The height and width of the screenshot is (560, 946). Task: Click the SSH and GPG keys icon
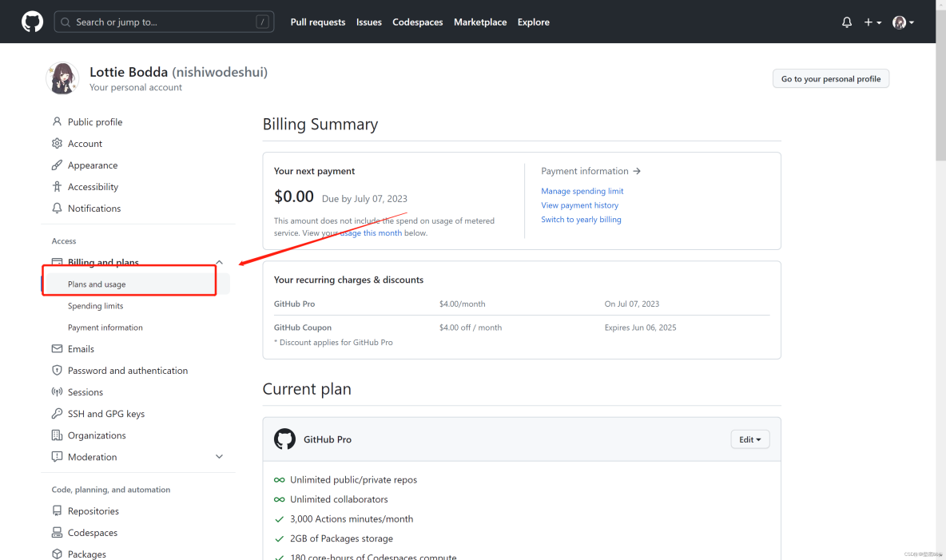(57, 414)
